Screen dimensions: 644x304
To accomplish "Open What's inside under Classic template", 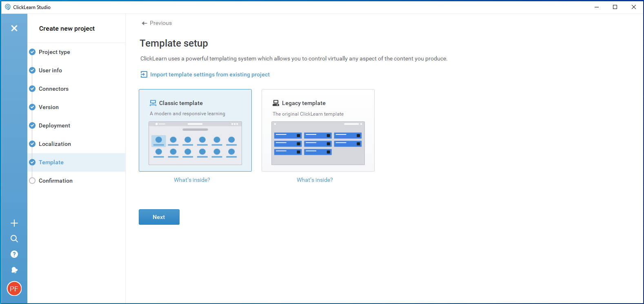I will [x=192, y=180].
